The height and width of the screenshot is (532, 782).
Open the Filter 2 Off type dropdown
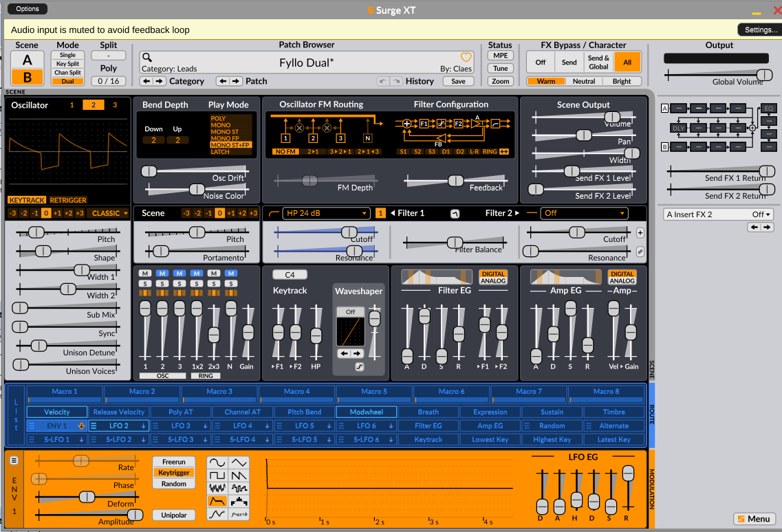coord(584,213)
